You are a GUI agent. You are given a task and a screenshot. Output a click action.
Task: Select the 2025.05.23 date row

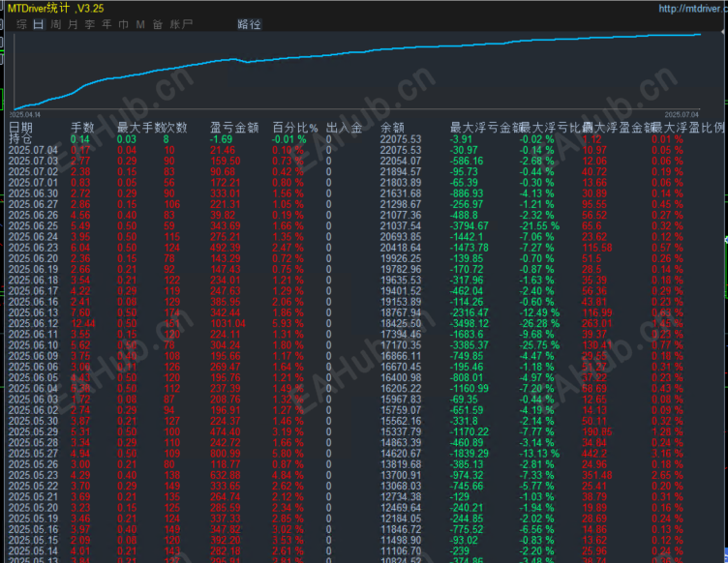pos(33,475)
